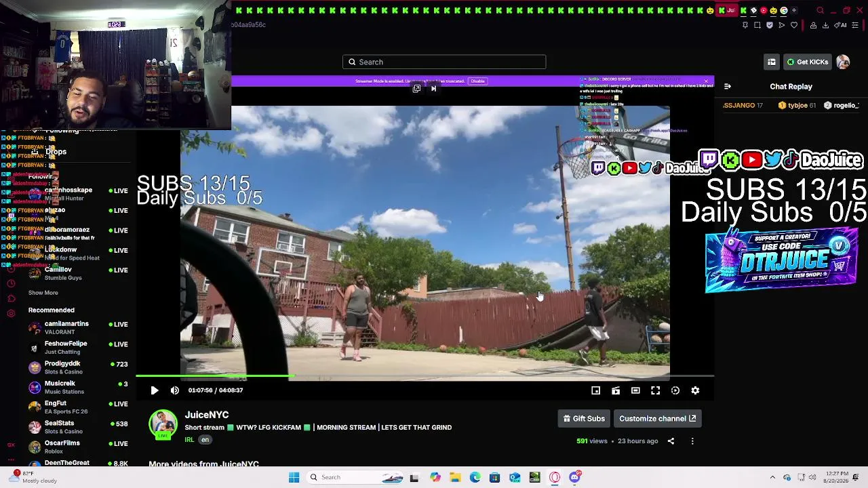Play the video replay
This screenshot has width=868, height=488.
tap(154, 390)
